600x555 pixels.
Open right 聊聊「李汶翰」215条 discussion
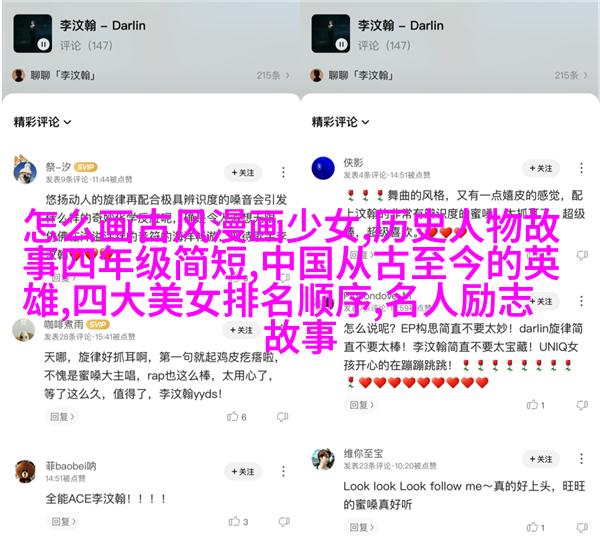click(x=448, y=75)
